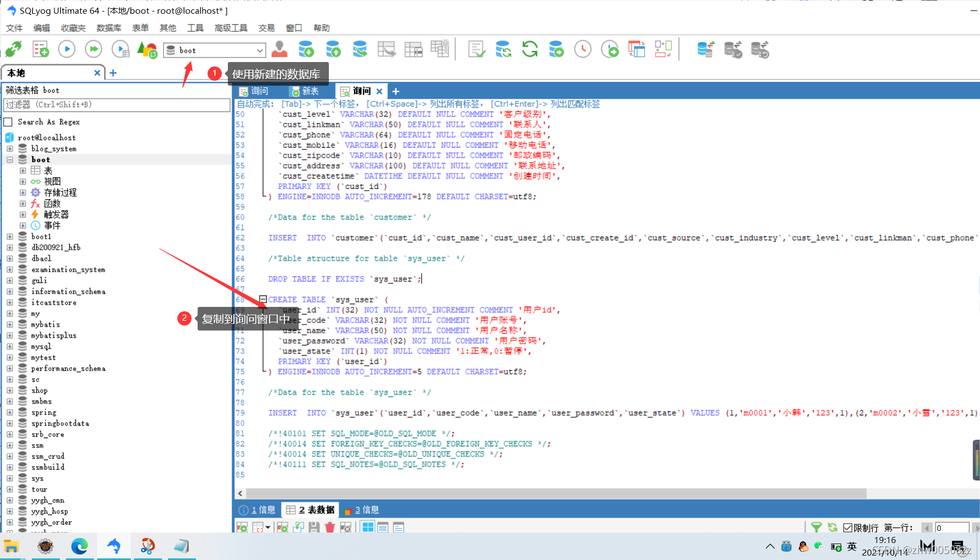Screen dimensions: 980x560
Task: Switch to the 2 表数据 result tab
Action: click(x=310, y=510)
